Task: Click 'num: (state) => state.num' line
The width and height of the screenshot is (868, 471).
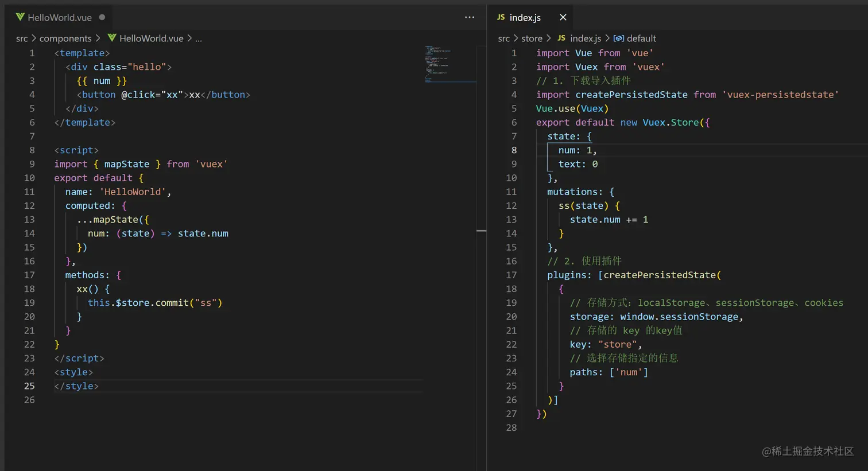Action: 158,233
